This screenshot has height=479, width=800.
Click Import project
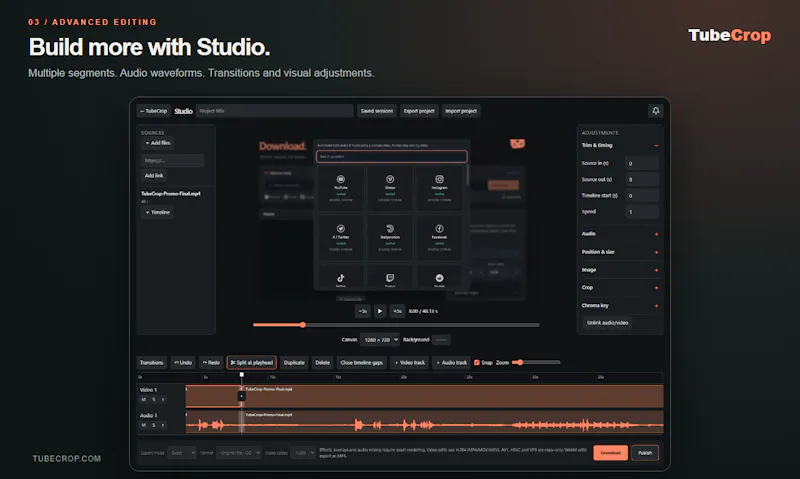[x=461, y=111]
